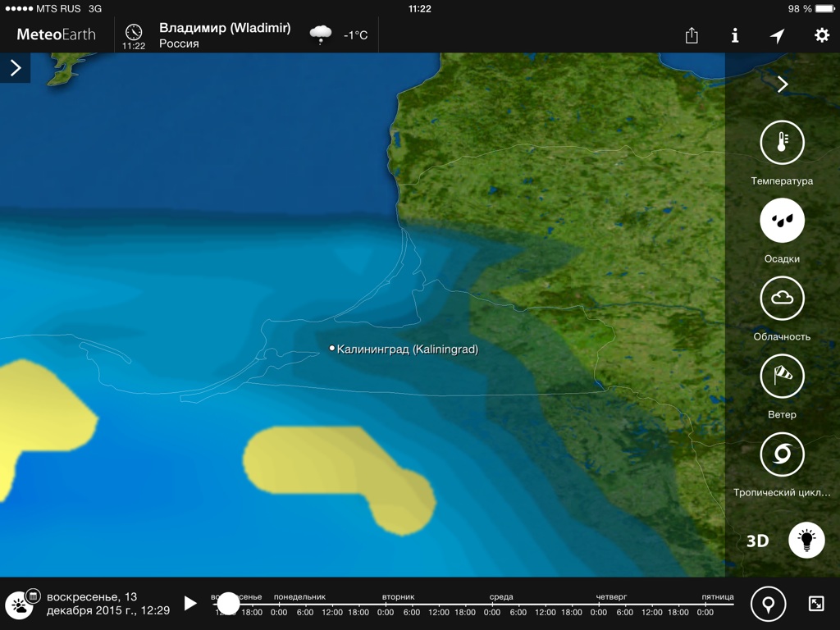Open the location pin search icon
The height and width of the screenshot is (630, 840).
point(768,605)
